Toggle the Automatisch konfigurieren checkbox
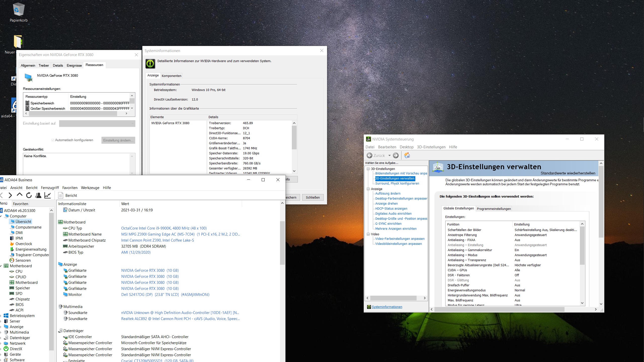644x362 pixels. tap(53, 140)
